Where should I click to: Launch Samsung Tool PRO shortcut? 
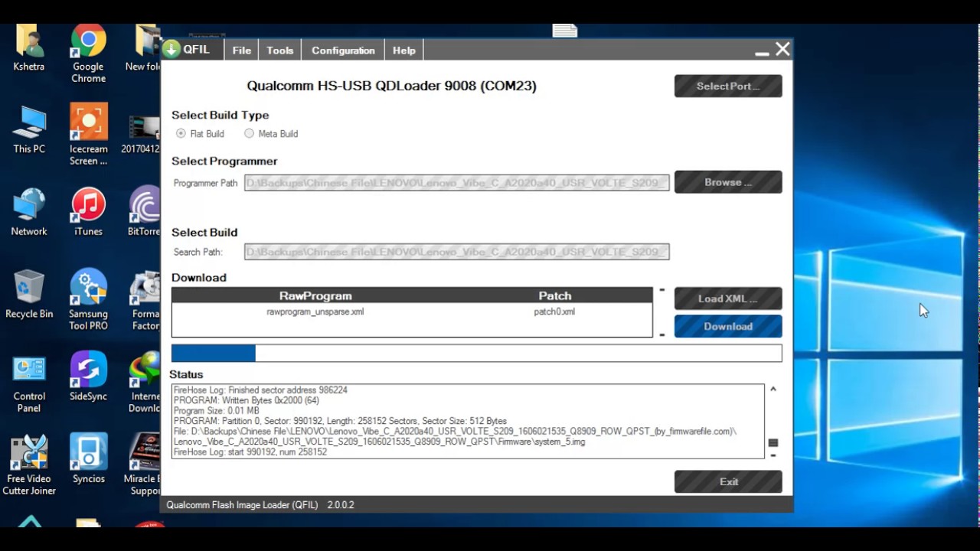tap(88, 300)
